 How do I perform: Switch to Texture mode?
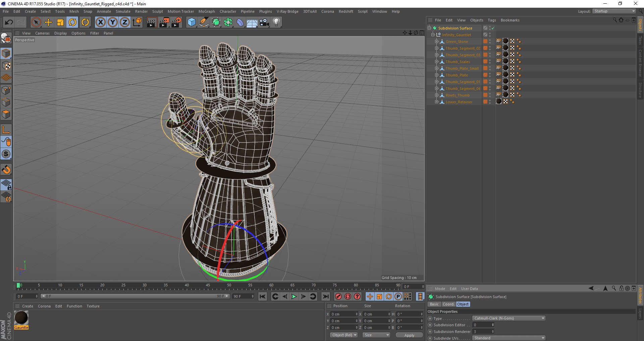[x=6, y=66]
